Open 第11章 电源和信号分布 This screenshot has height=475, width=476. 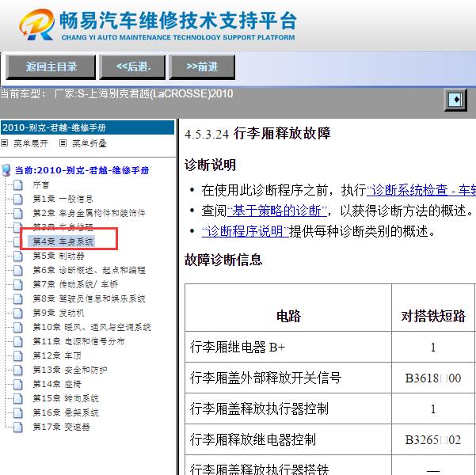coord(78,341)
